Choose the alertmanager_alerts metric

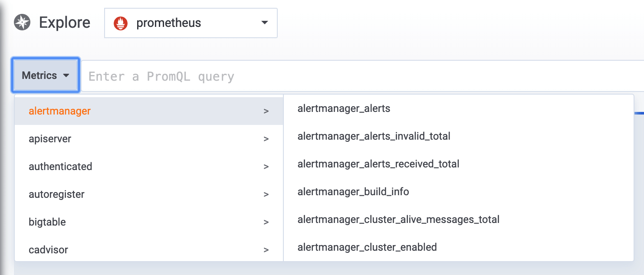tap(344, 108)
